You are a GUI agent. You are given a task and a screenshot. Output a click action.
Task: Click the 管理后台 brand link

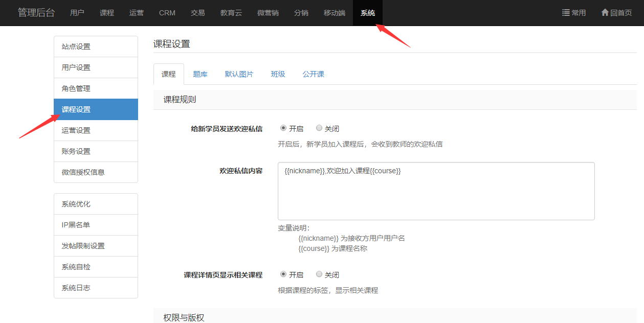click(36, 13)
